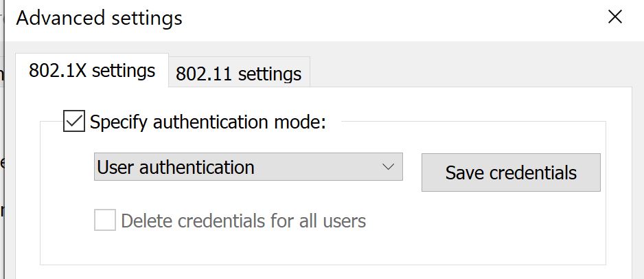
Task: Click the 'User authentication' text in dropdown
Action: 176,167
